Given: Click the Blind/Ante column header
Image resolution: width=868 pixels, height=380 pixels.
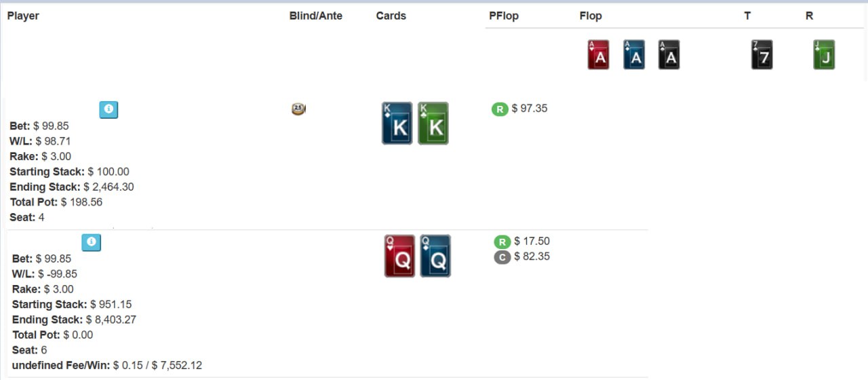Looking at the screenshot, I should click(x=316, y=16).
